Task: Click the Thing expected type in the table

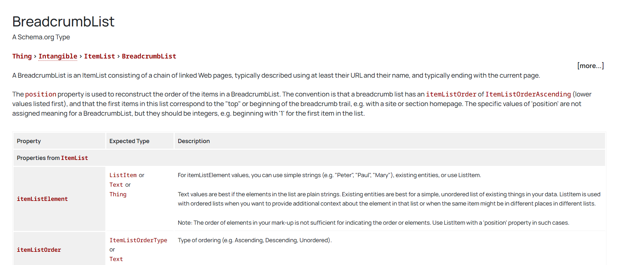Action: (x=118, y=194)
